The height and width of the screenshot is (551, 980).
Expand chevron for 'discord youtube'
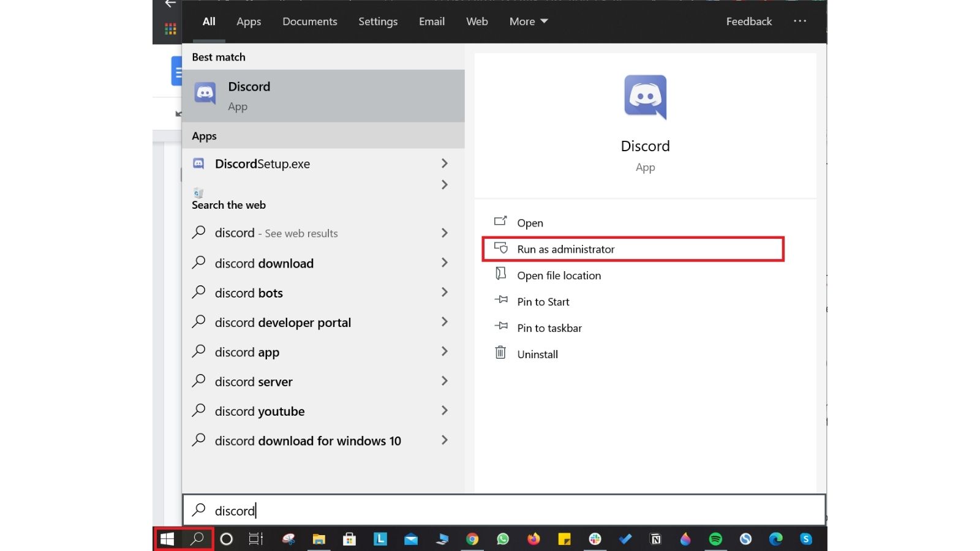point(445,410)
